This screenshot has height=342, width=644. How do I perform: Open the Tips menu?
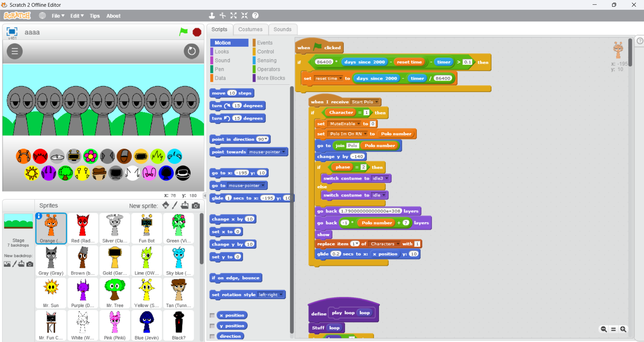pos(95,16)
